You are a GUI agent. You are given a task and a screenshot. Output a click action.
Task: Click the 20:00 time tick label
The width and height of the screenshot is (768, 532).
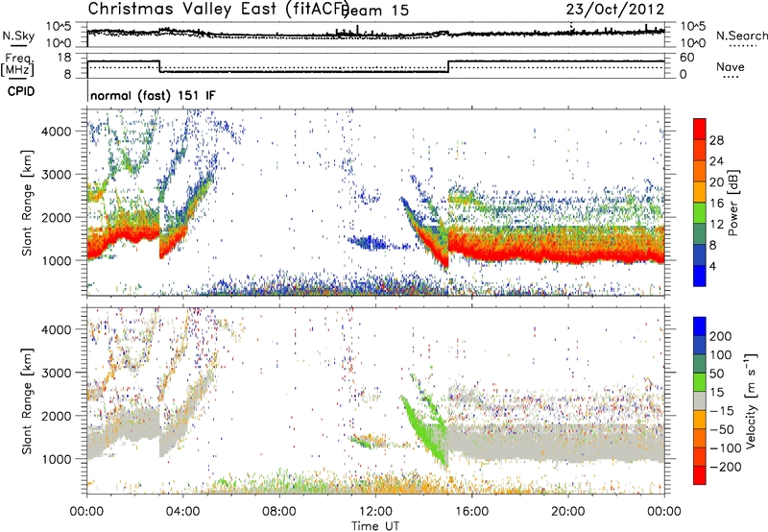[567, 512]
